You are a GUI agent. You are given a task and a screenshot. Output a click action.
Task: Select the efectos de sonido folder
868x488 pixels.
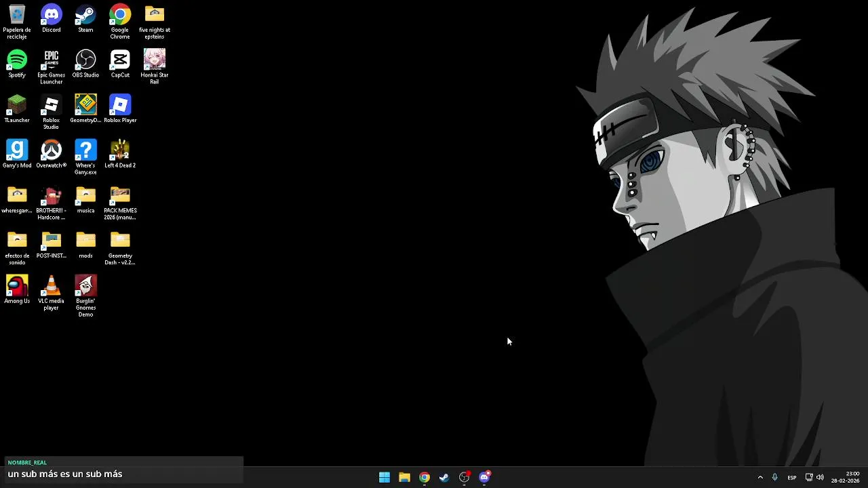pyautogui.click(x=17, y=249)
